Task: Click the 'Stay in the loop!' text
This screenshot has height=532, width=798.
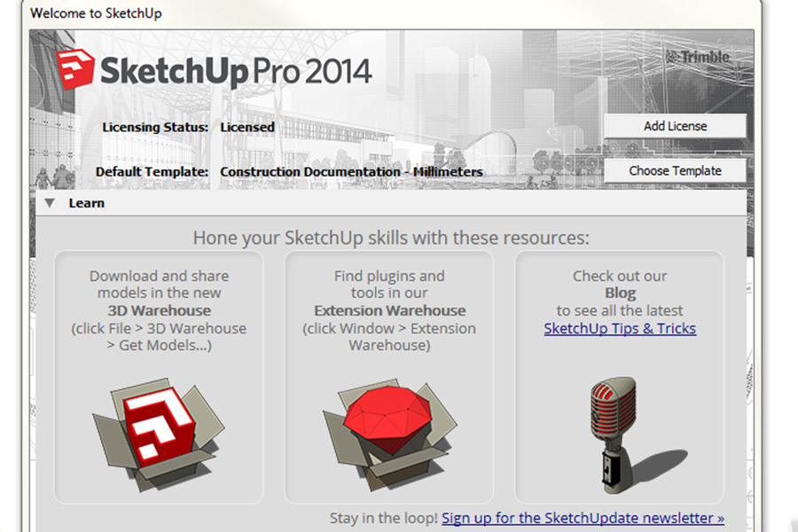Action: coord(384,518)
